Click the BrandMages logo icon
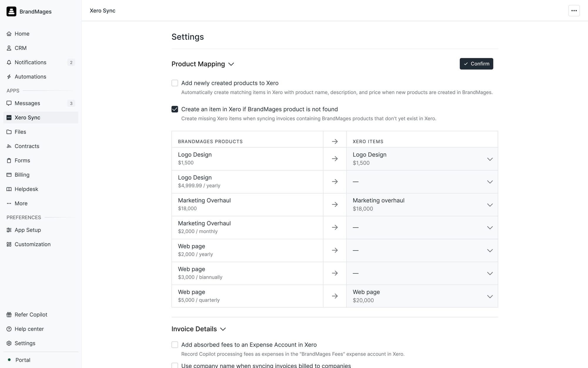588x368 pixels. pos(11,11)
